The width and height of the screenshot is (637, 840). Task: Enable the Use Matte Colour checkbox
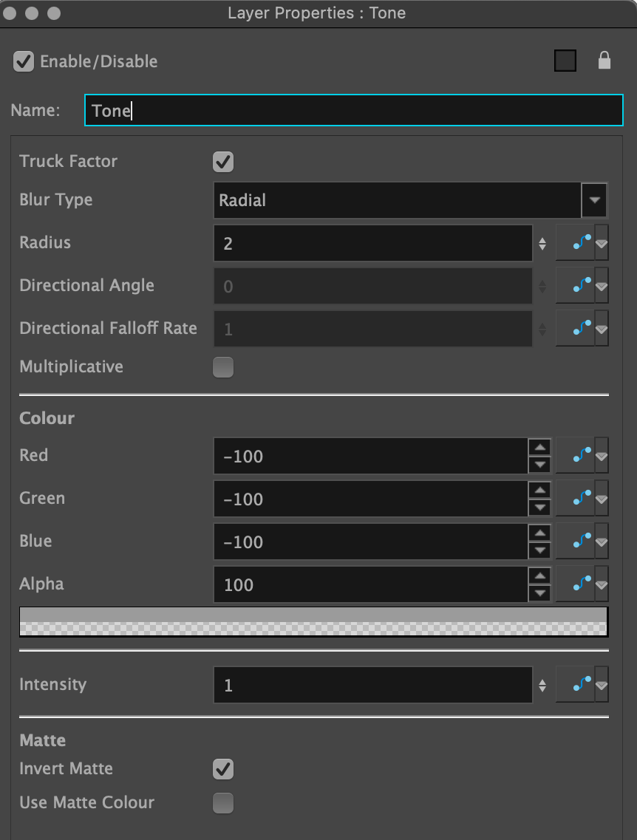[223, 803]
